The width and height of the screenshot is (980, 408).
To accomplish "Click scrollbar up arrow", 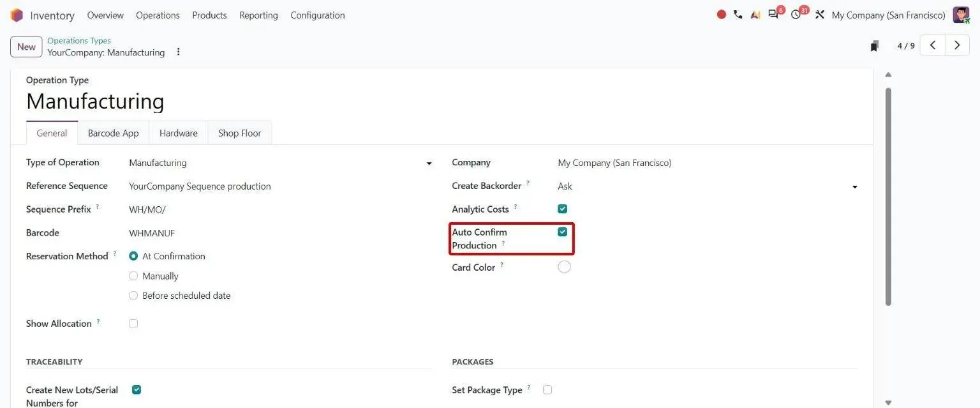I will (x=888, y=75).
